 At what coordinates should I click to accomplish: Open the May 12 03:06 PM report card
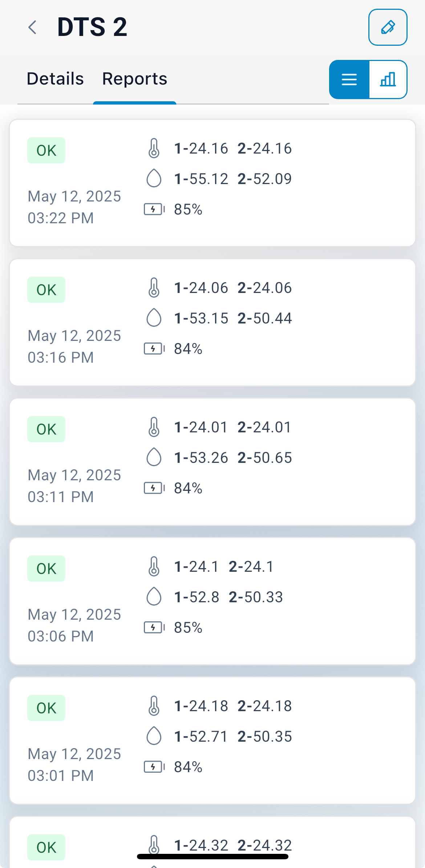tap(212, 601)
